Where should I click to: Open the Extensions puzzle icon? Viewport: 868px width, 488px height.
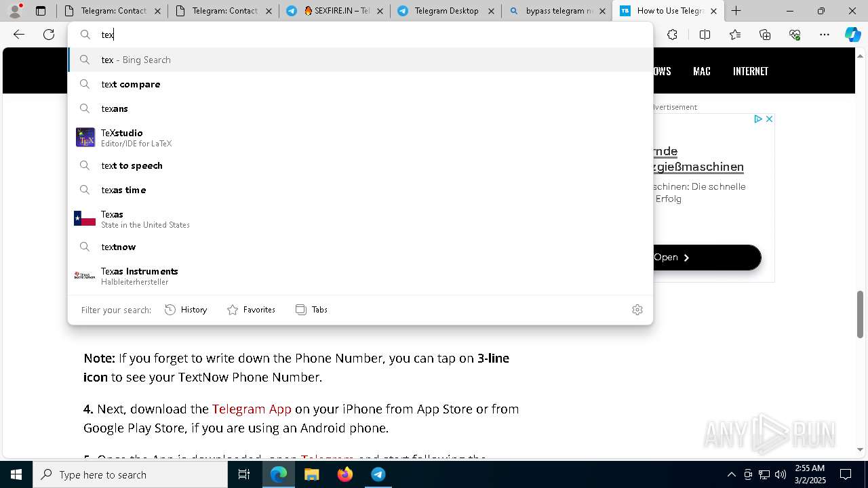(672, 35)
